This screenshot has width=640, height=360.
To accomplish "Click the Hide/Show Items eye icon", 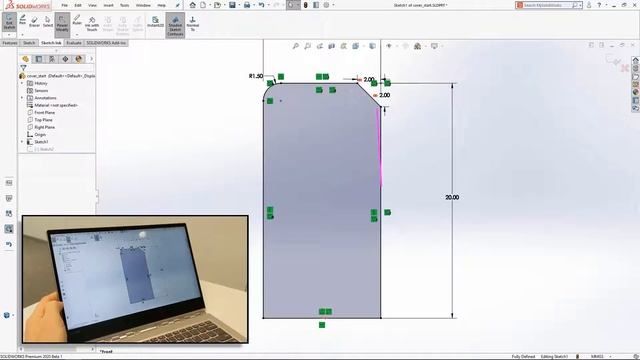I will 389,46.
